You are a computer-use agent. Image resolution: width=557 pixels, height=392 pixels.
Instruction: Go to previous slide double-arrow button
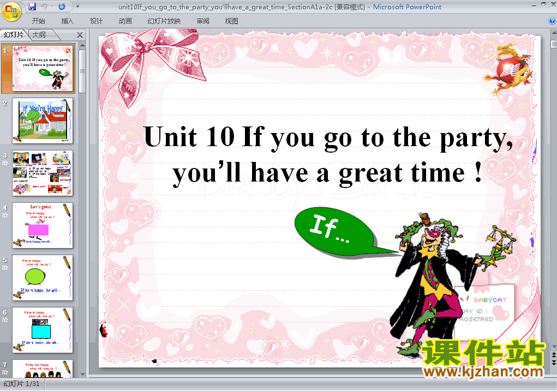point(554,355)
